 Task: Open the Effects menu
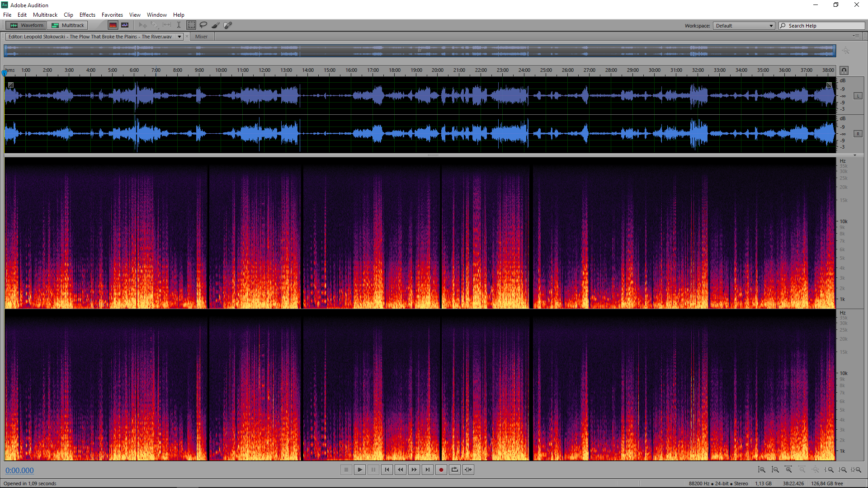coord(87,15)
